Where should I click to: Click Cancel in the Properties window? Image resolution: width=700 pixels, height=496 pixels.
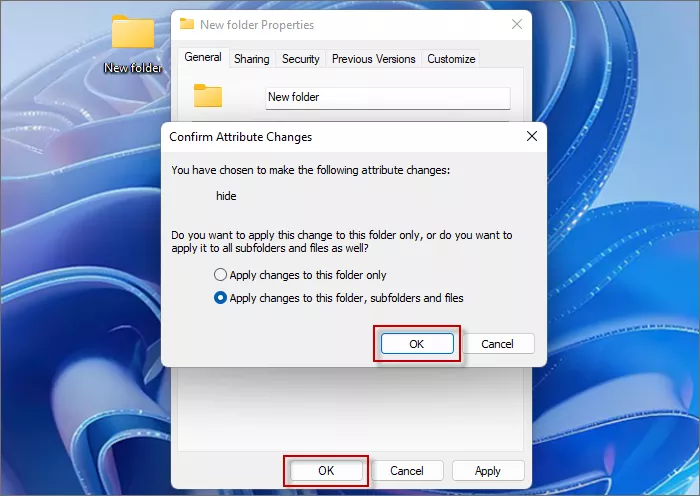pyautogui.click(x=407, y=471)
